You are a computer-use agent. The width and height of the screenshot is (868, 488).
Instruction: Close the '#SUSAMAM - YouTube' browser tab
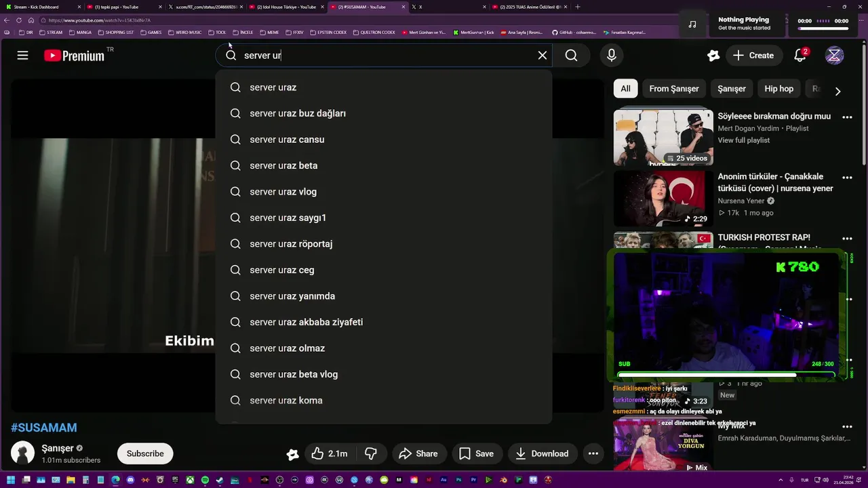pos(403,7)
